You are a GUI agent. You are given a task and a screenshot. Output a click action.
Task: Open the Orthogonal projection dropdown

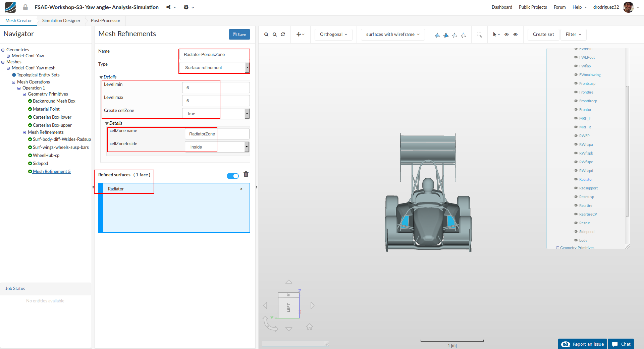333,35
